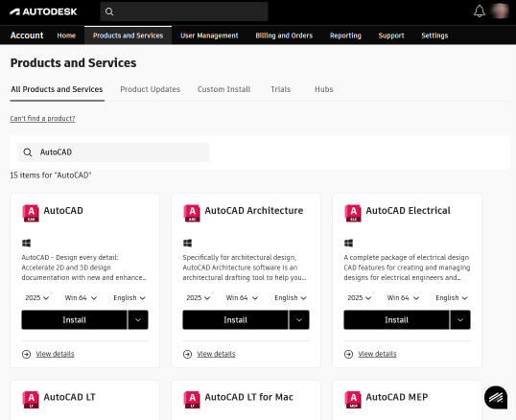Switch to Product Updates tab
Screen dimensions: 516x420
tap(150, 89)
